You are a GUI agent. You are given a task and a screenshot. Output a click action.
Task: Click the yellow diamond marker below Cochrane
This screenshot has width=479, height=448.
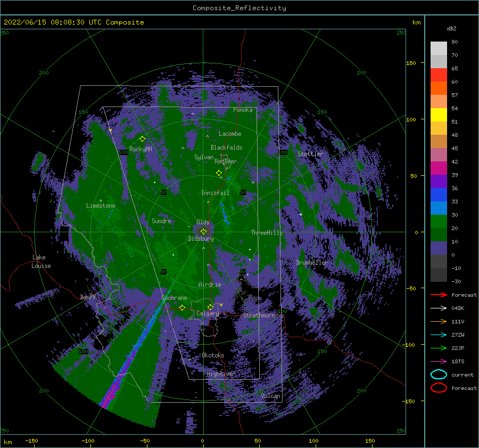click(x=182, y=307)
